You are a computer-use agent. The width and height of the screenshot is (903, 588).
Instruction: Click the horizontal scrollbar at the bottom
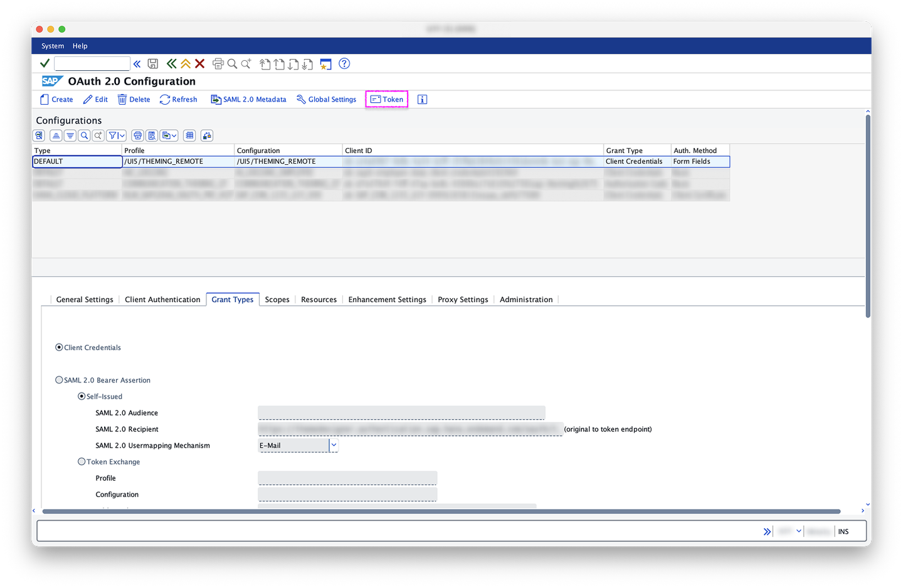[x=441, y=511]
